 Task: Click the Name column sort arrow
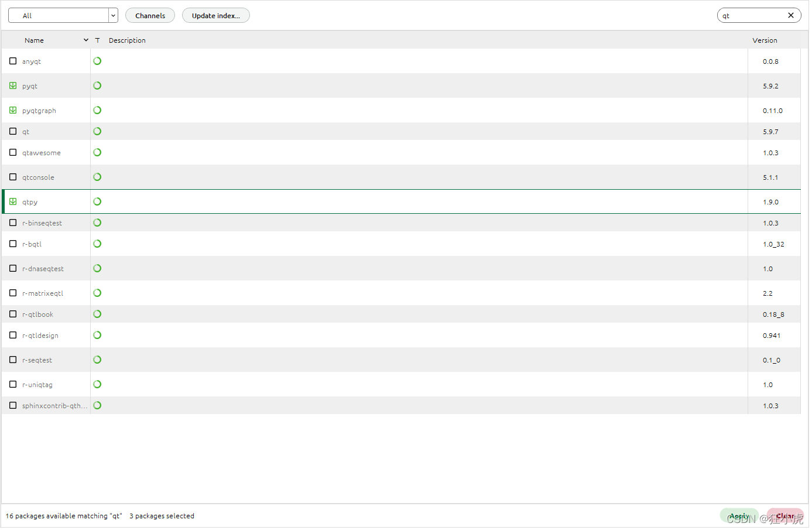tap(86, 40)
